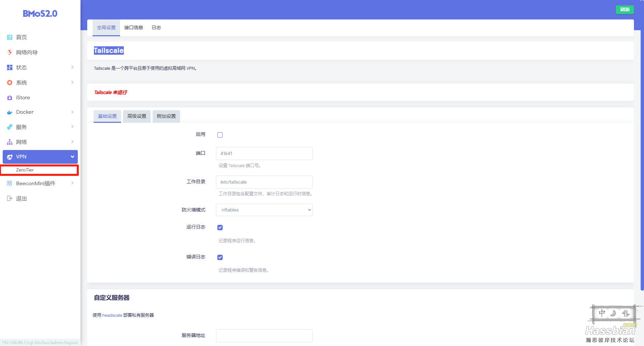Open iStore menu entry
This screenshot has height=346, width=644.
click(x=23, y=98)
